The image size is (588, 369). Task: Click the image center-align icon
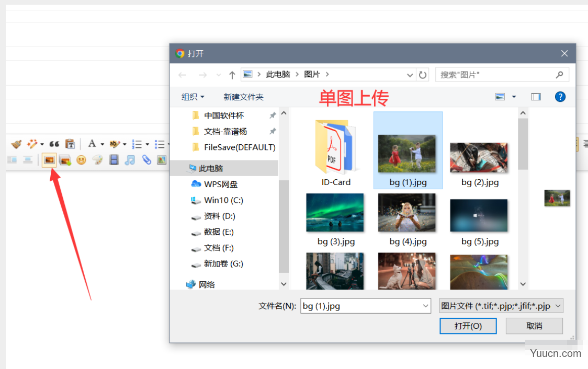point(28,160)
